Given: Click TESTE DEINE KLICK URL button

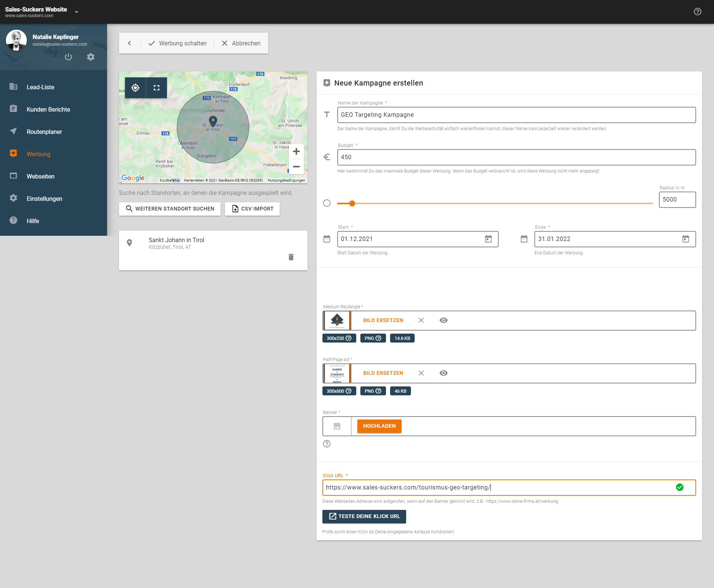Looking at the screenshot, I should click(364, 516).
